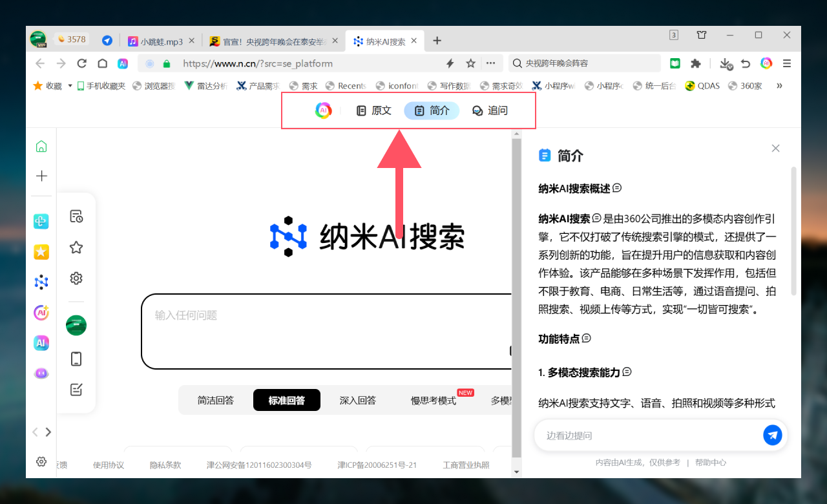Open settings gear in floating panel
The image size is (827, 504).
pos(76,278)
